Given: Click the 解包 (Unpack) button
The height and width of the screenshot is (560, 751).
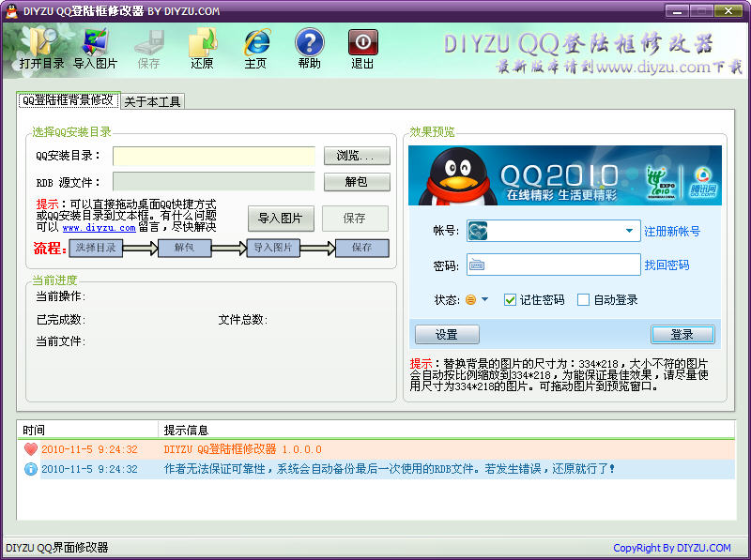Looking at the screenshot, I should pos(356,181).
